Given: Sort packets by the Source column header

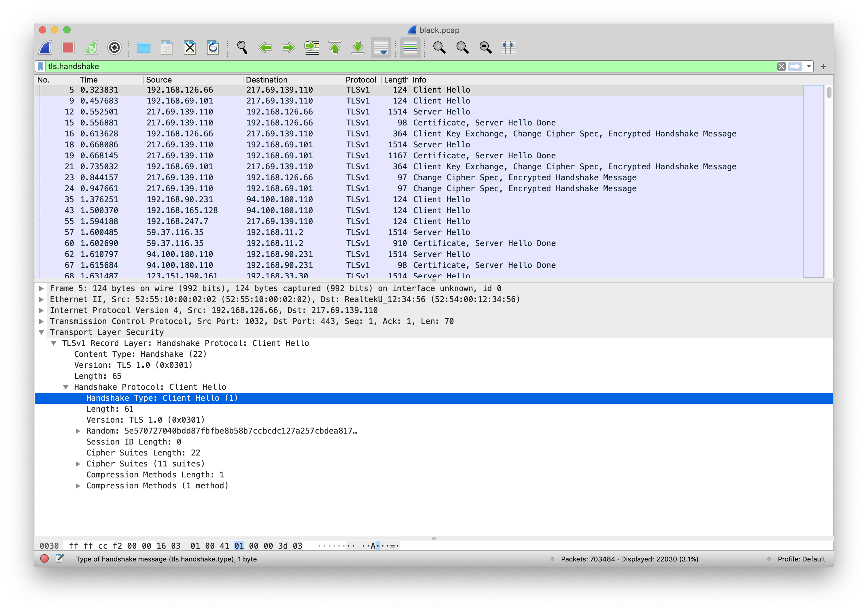Looking at the screenshot, I should click(159, 80).
